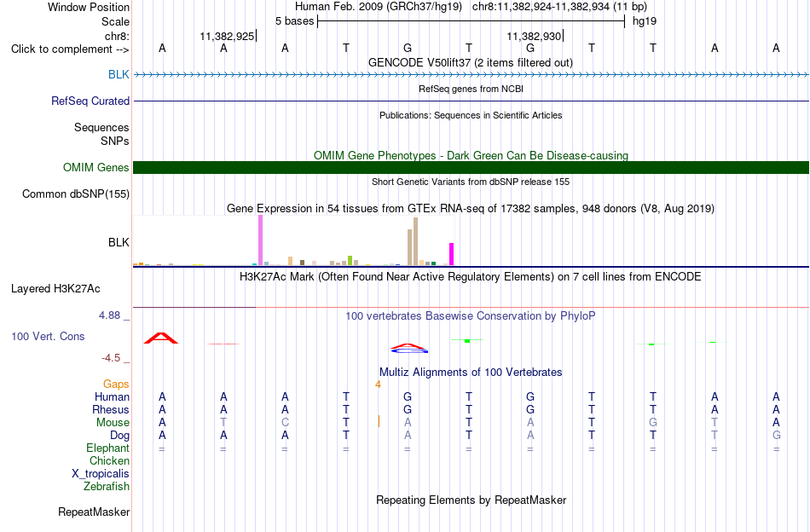Click the G base in the Mouse row
This screenshot has height=532, width=810.
[x=653, y=423]
